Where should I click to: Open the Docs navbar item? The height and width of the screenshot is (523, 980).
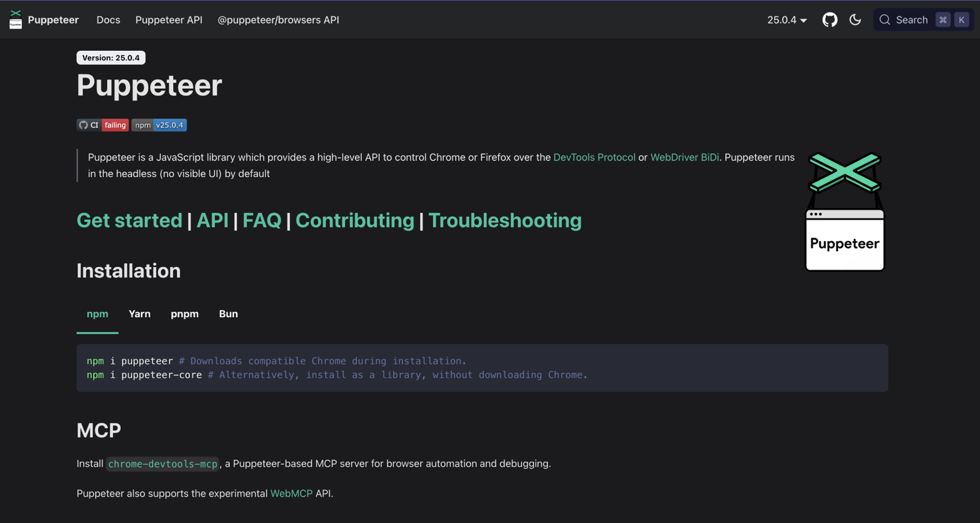coord(108,20)
